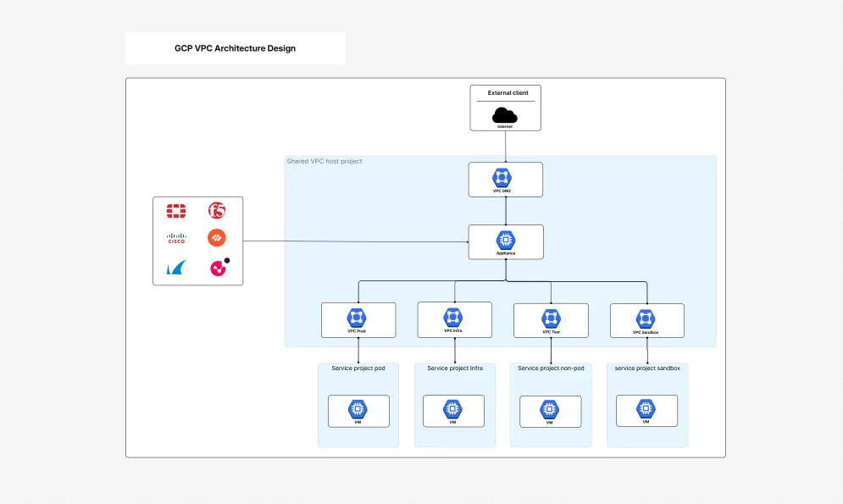
Task: Click the Shared VPC host project label
Action: [x=324, y=161]
